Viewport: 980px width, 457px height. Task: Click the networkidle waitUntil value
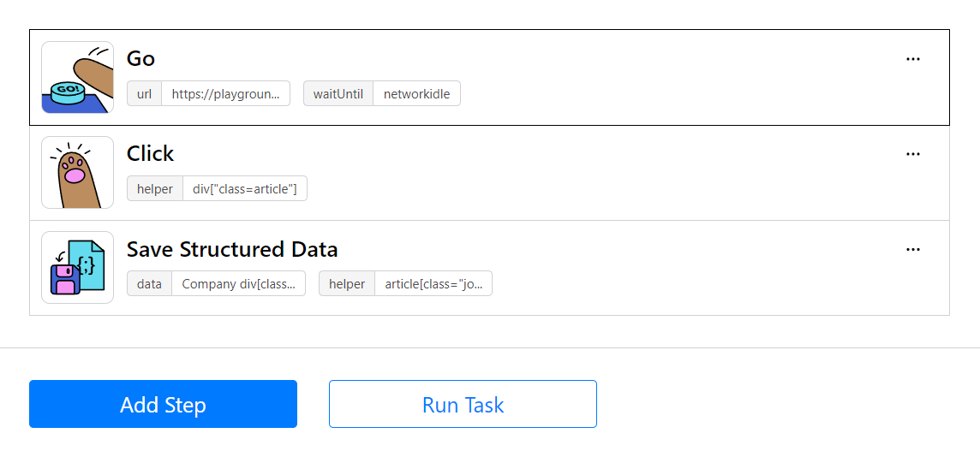click(x=417, y=93)
